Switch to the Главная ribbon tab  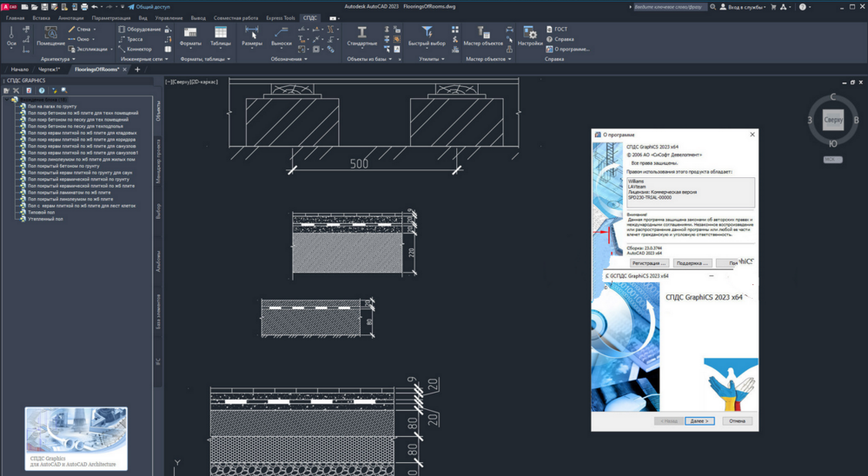[16, 17]
